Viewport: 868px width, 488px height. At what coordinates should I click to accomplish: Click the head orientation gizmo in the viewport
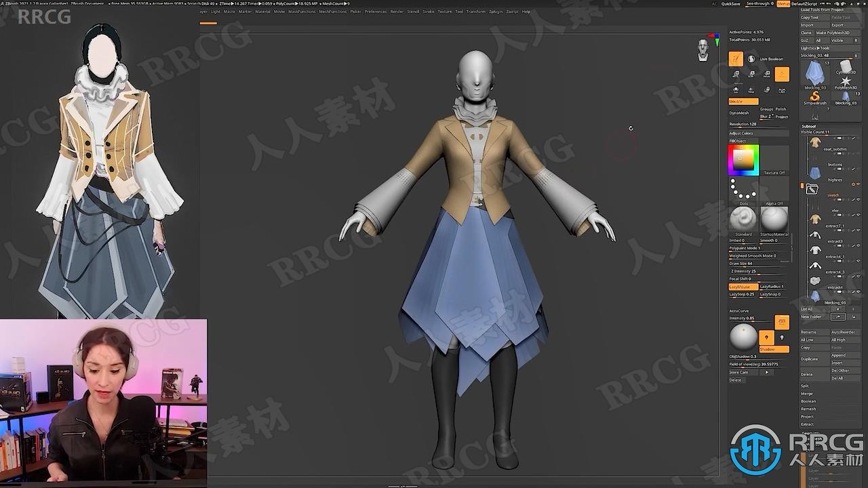point(703,50)
